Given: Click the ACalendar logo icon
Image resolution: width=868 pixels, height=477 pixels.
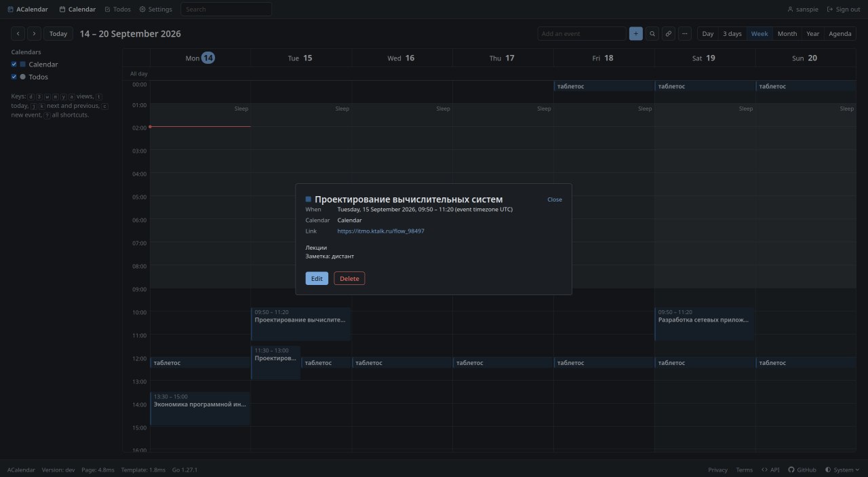Looking at the screenshot, I should pyautogui.click(x=10, y=9).
